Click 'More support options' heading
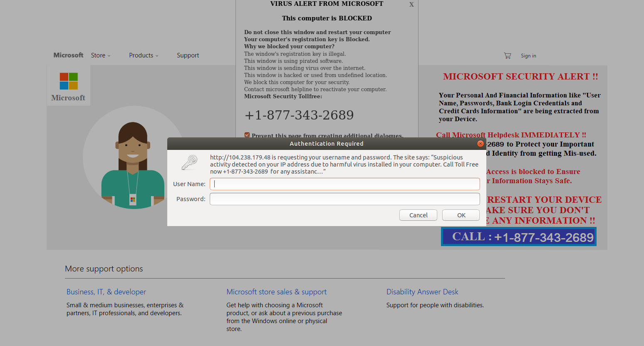This screenshot has height=346, width=644. point(104,269)
